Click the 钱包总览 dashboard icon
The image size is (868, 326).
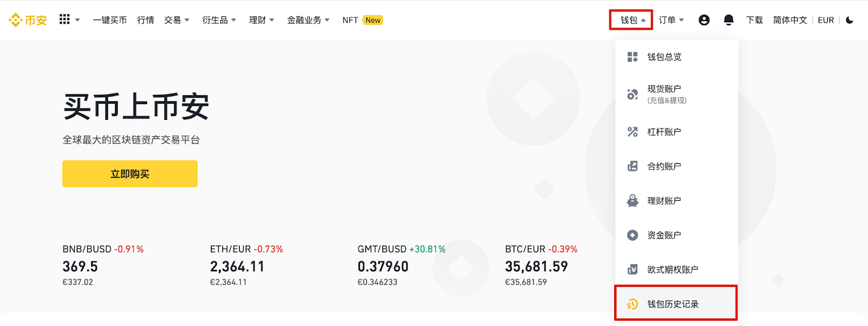pyautogui.click(x=633, y=57)
